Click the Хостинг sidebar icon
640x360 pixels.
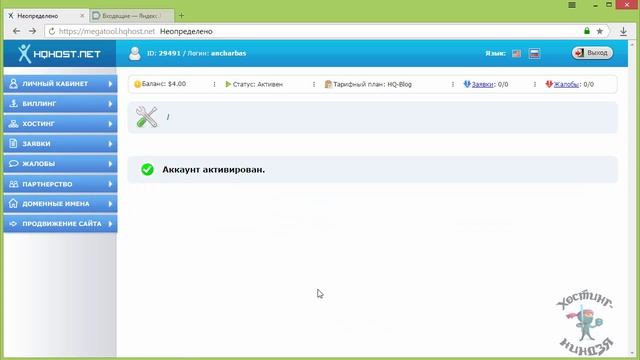pos(13,124)
